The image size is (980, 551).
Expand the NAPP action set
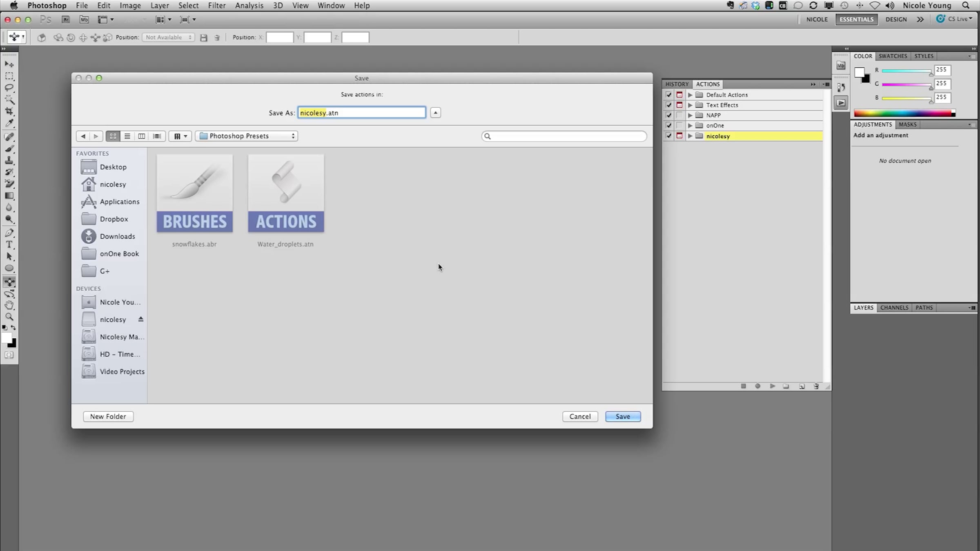(690, 115)
